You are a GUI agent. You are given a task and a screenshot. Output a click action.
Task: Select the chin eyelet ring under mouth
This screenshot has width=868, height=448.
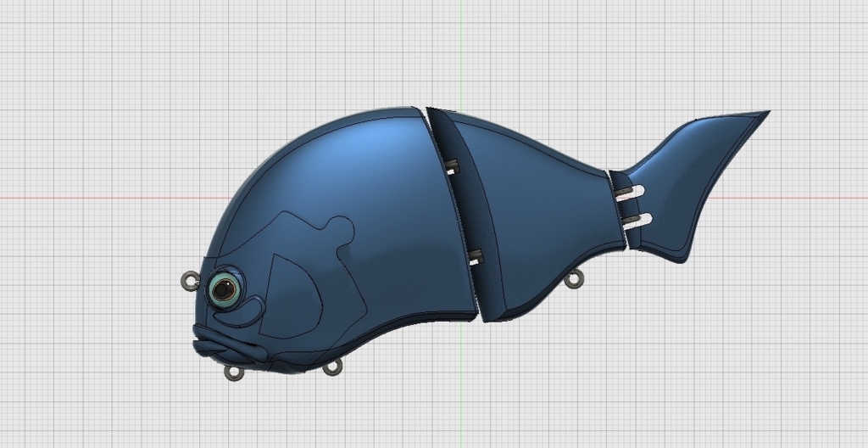point(234,373)
